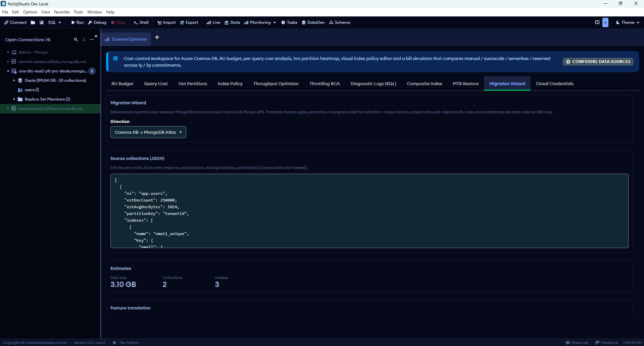644x346 pixels.
Task: Open the SQL dropdown in the toolbar
Action: click(x=55, y=22)
